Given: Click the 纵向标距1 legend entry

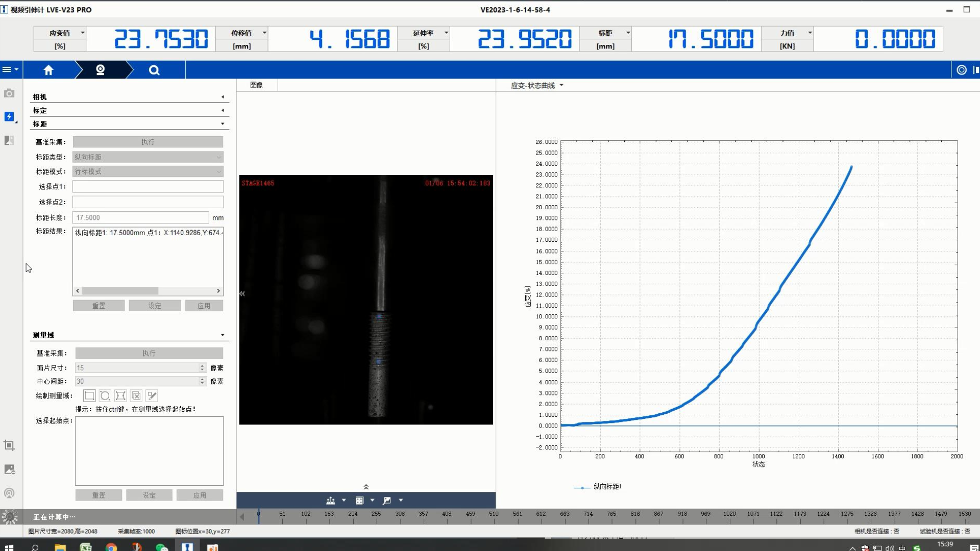Looking at the screenshot, I should pyautogui.click(x=598, y=487).
